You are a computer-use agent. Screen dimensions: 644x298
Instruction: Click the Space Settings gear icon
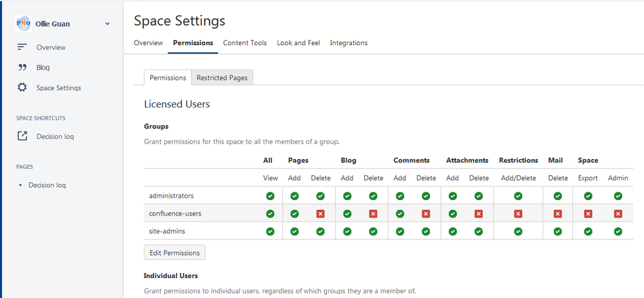(23, 88)
